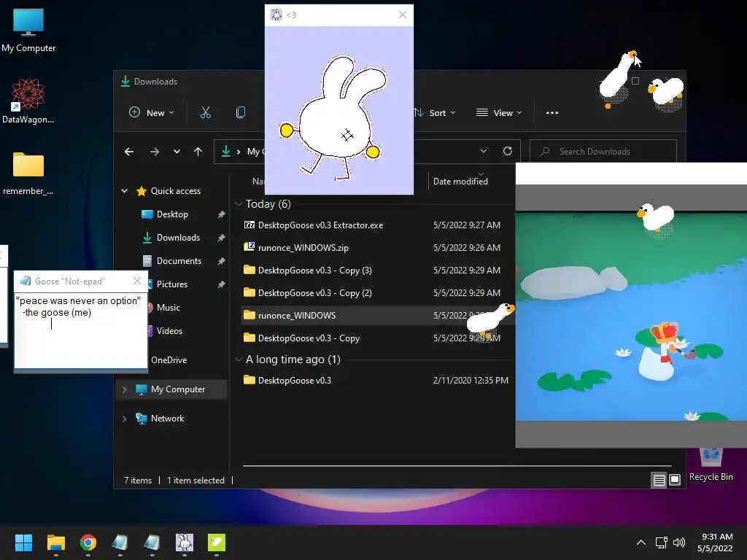The height and width of the screenshot is (560, 747).
Task: Refresh the Downloads folder
Action: (508, 151)
